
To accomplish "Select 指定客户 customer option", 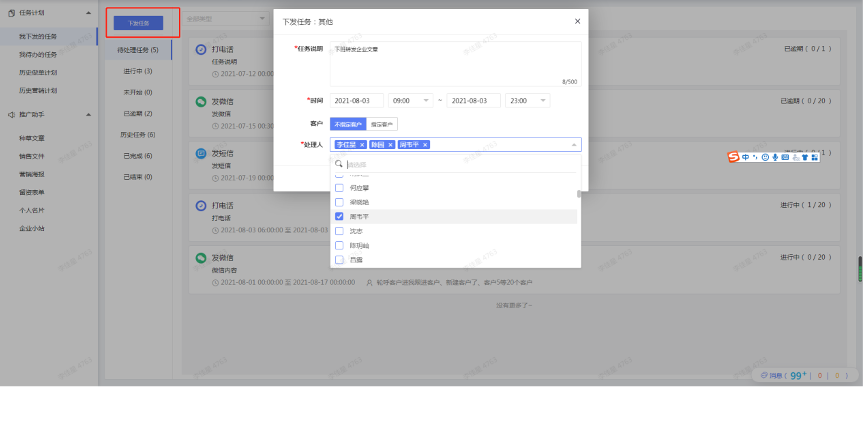I will tap(382, 124).
